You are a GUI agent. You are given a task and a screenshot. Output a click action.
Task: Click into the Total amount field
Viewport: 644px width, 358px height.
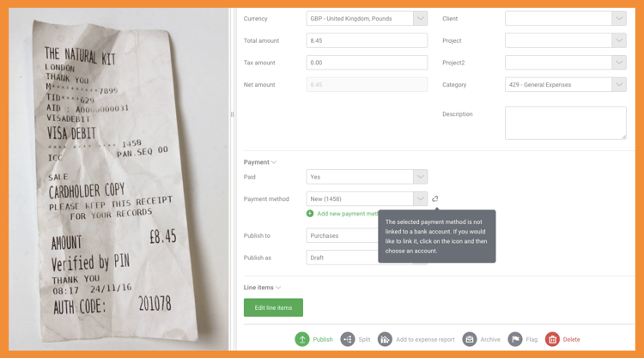[367, 40]
